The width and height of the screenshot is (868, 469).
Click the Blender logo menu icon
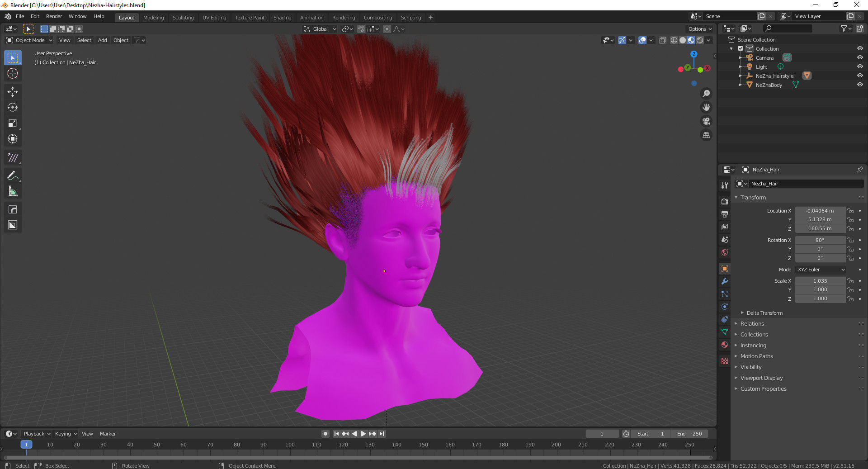[x=8, y=16]
